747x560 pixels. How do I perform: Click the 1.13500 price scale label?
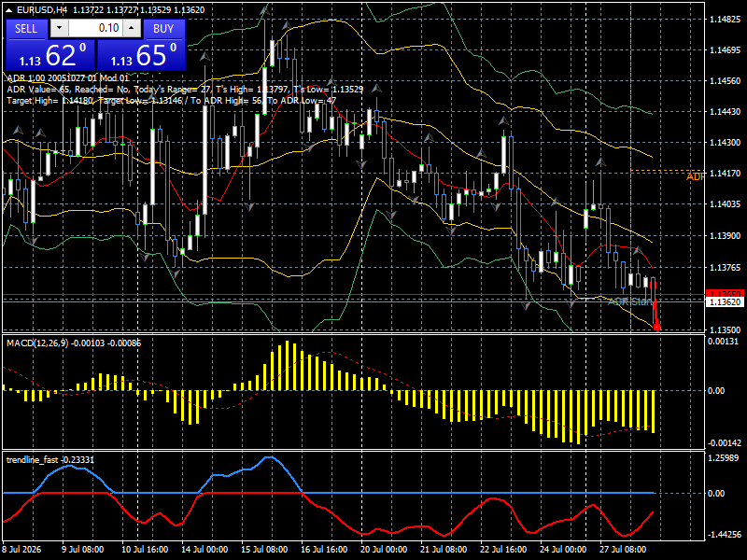pos(726,329)
